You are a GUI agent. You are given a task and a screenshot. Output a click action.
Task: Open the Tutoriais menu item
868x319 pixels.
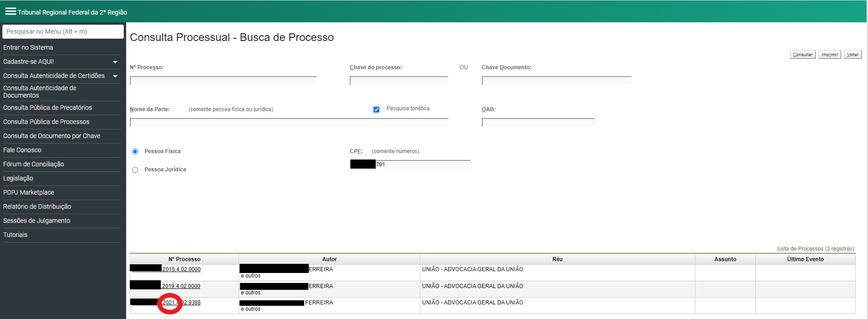click(15, 235)
